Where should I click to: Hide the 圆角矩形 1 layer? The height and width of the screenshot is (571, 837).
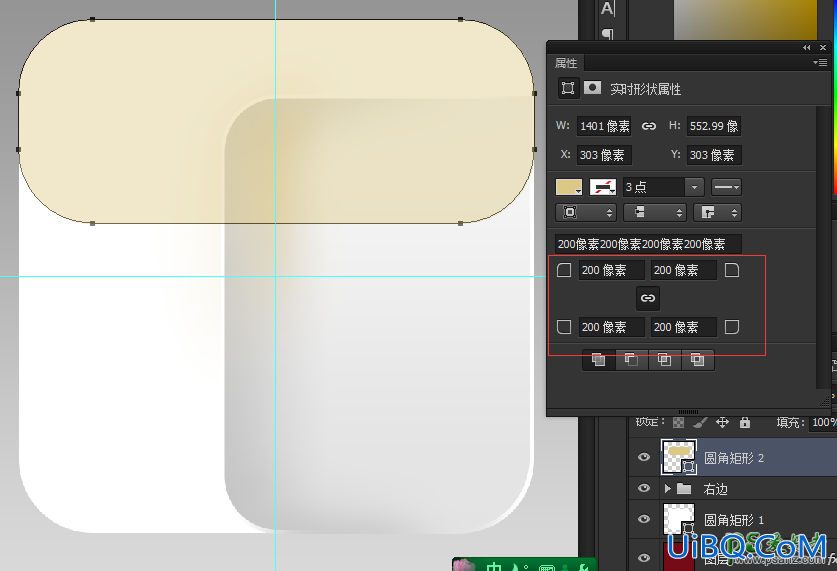[644, 519]
